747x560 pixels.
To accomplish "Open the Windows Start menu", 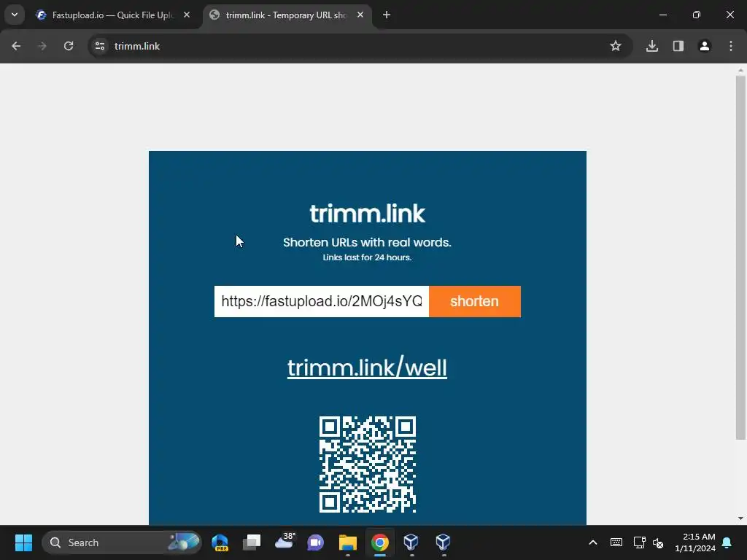I will (x=23, y=542).
